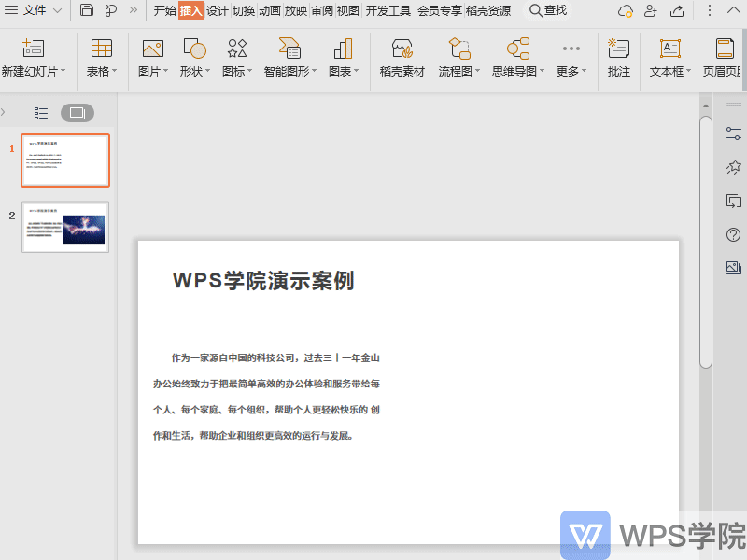Image resolution: width=747 pixels, height=560 pixels.
Task: Expand the 图表 dropdown arrow
Action: (357, 71)
